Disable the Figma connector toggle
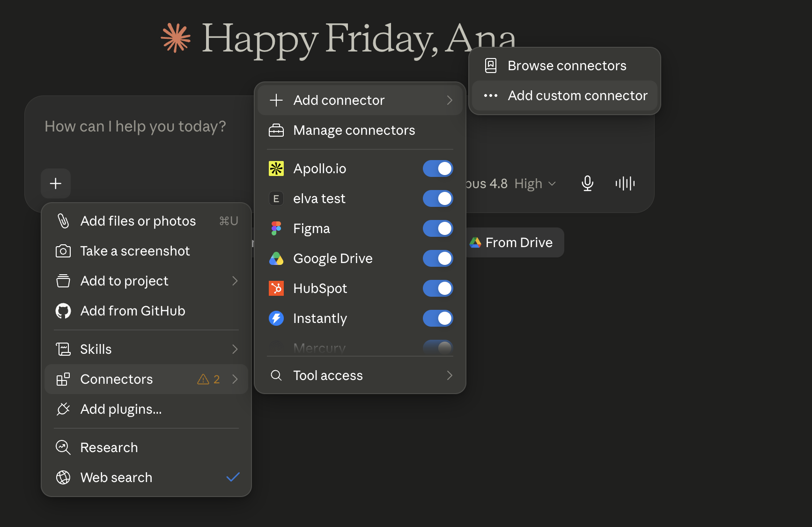The width and height of the screenshot is (812, 527). [438, 228]
